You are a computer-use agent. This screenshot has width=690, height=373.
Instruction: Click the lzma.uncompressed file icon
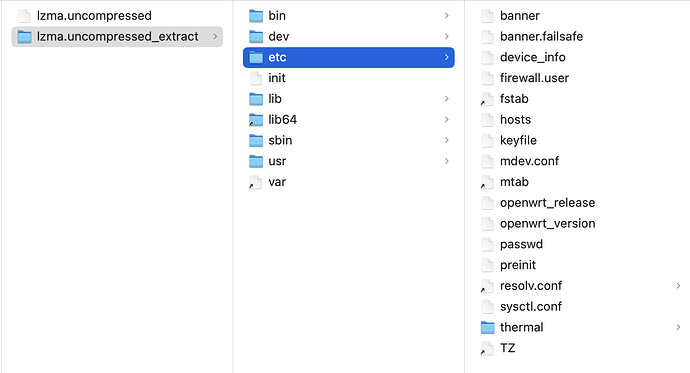coord(25,16)
